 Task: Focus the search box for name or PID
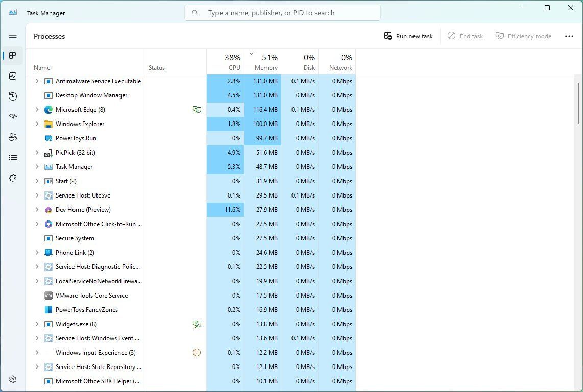[283, 13]
